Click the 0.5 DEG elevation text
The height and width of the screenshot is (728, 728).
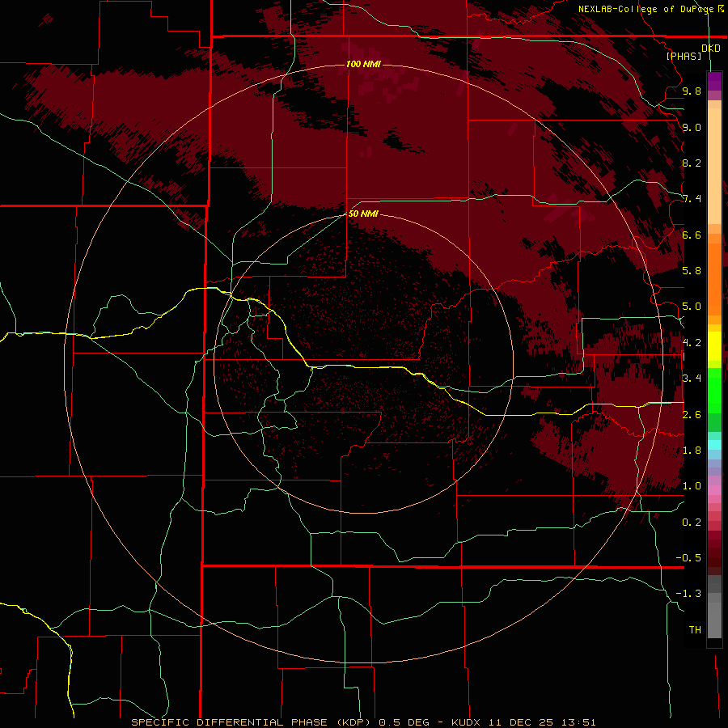pos(404,722)
